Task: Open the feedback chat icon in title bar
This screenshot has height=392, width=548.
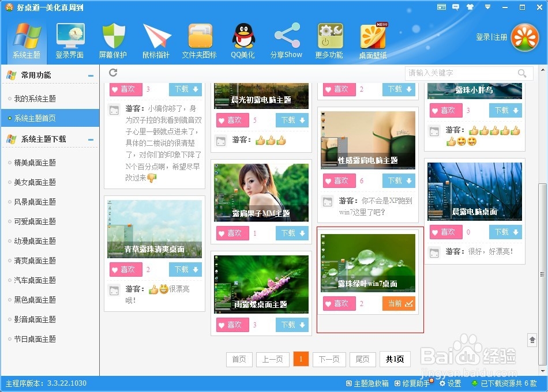Action: pos(456,7)
